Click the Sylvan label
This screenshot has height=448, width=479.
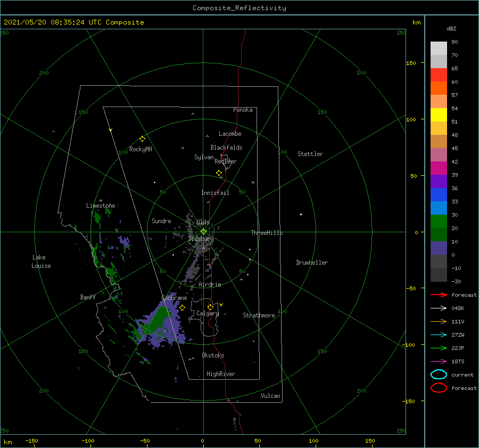point(204,157)
